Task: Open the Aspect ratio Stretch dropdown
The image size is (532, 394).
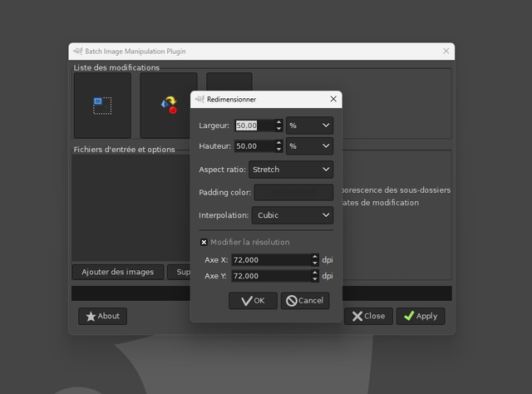Action: tap(291, 170)
